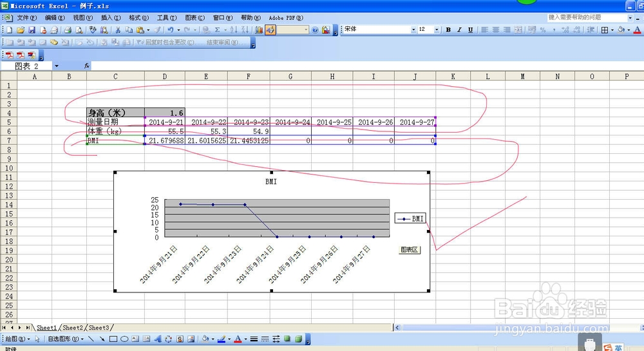The image size is (644, 351).
Task: Open the 插入 Insert menu
Action: coord(111,17)
